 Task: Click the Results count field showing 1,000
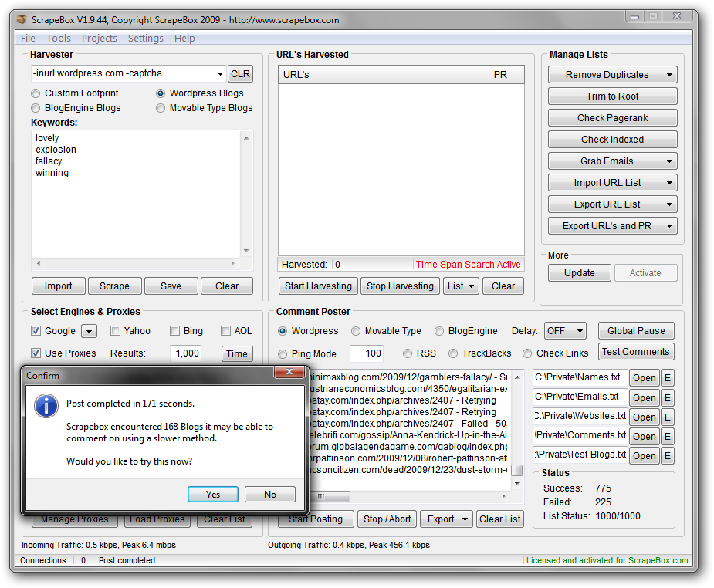185,353
